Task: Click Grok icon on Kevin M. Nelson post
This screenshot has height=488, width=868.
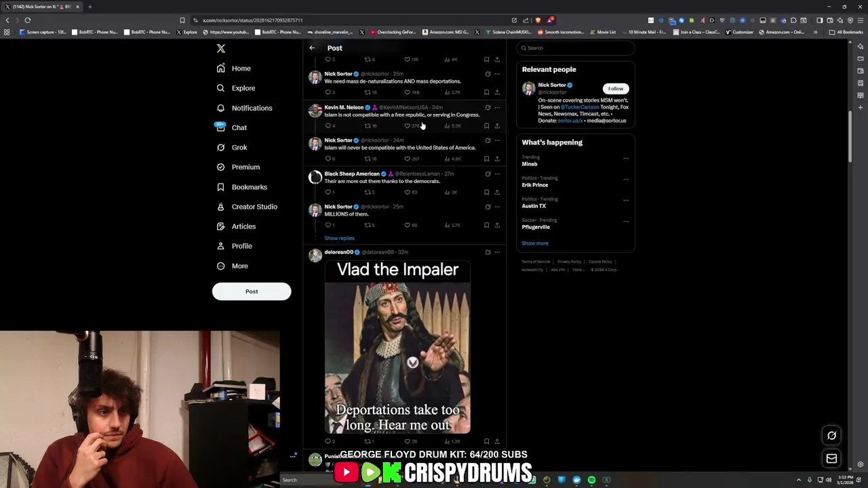Action: (488, 108)
